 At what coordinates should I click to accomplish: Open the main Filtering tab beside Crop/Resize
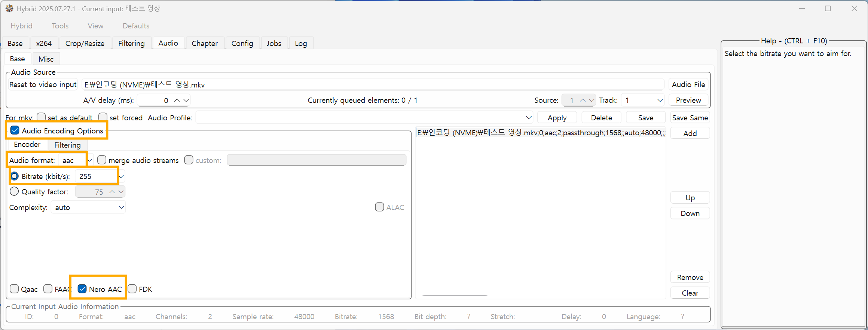coord(131,43)
